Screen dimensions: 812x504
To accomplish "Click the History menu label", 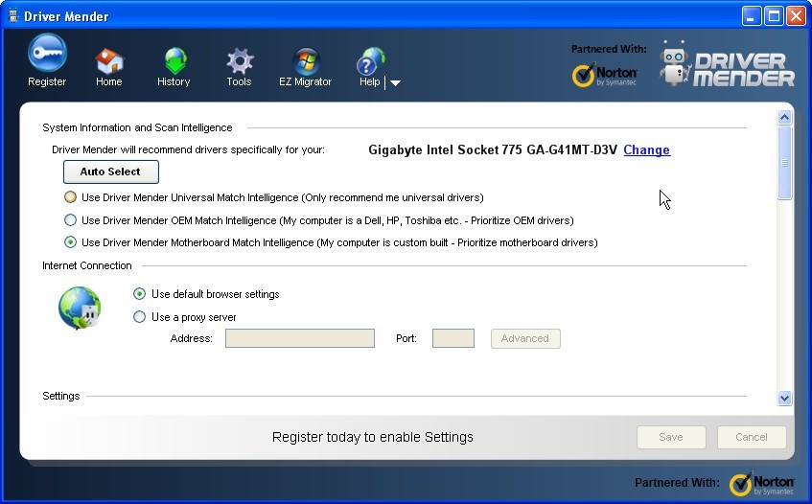I will 174,81.
